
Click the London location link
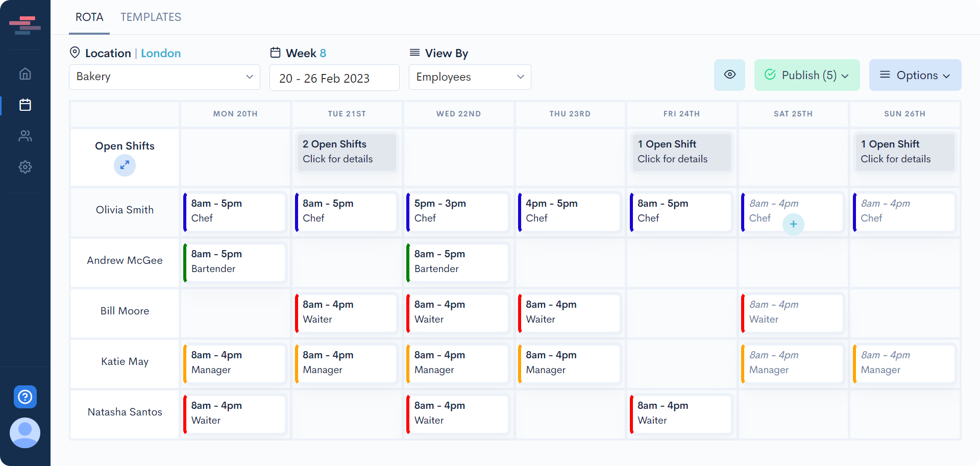161,53
